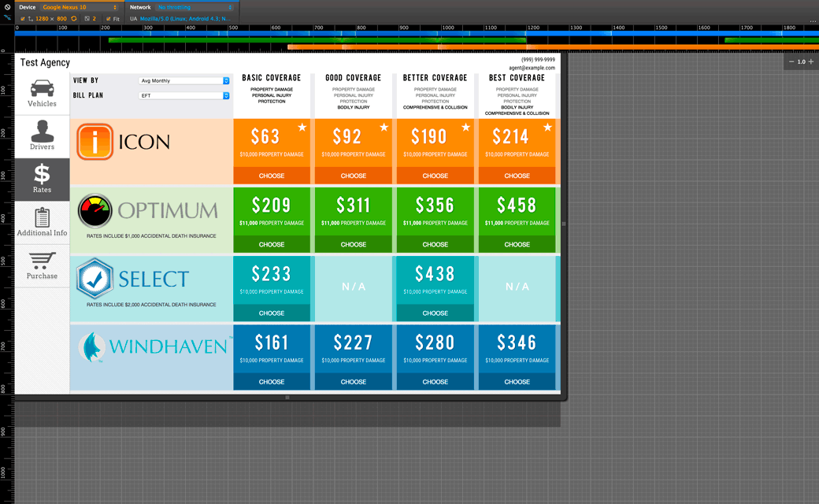
Task: Open the Bill Plan EFT dropdown
Action: pos(184,95)
